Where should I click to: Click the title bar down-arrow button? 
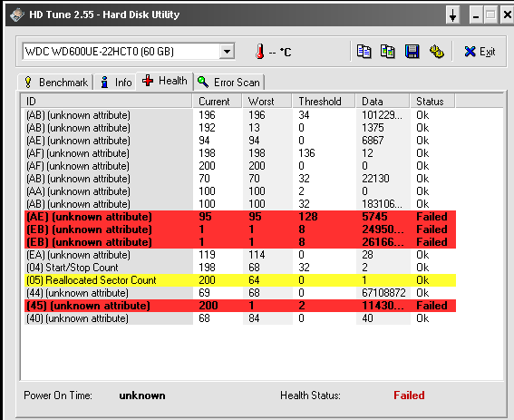(453, 15)
